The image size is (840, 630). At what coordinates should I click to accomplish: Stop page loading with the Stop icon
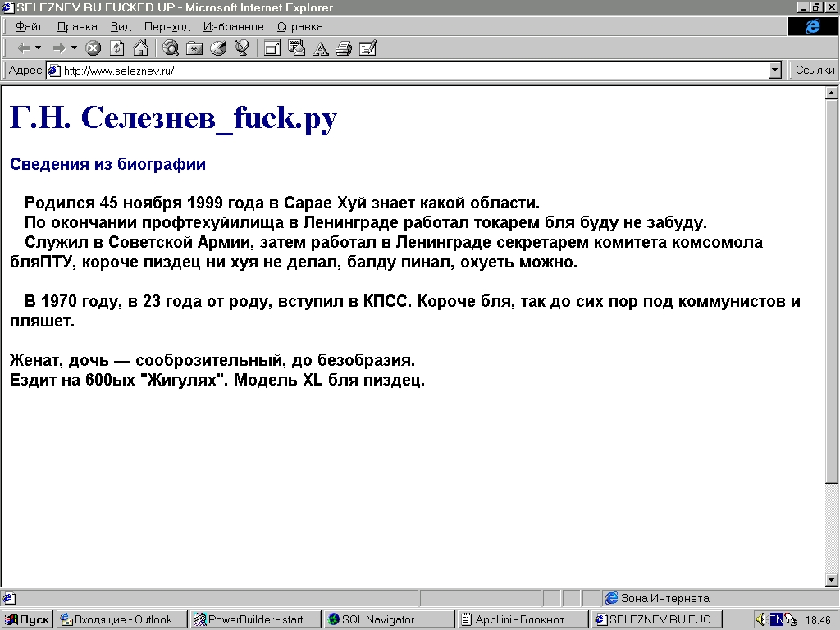94,48
